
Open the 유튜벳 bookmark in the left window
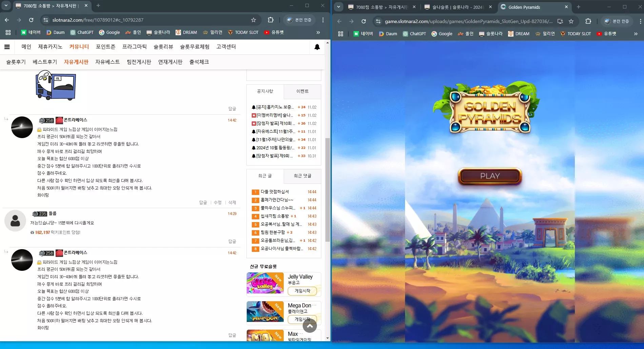click(274, 32)
